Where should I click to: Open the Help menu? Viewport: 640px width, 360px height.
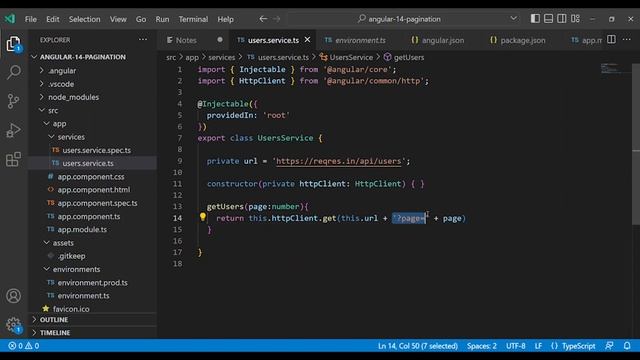click(x=225, y=19)
